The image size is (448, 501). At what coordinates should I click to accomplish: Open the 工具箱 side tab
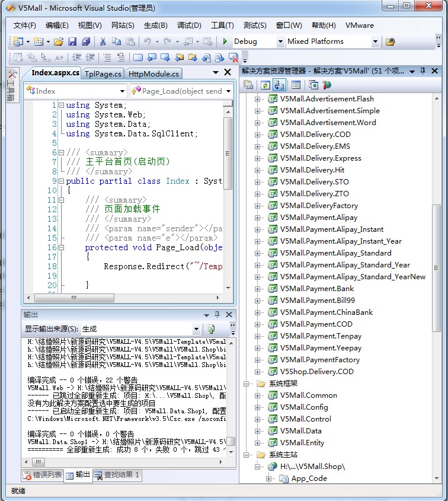tap(12, 85)
